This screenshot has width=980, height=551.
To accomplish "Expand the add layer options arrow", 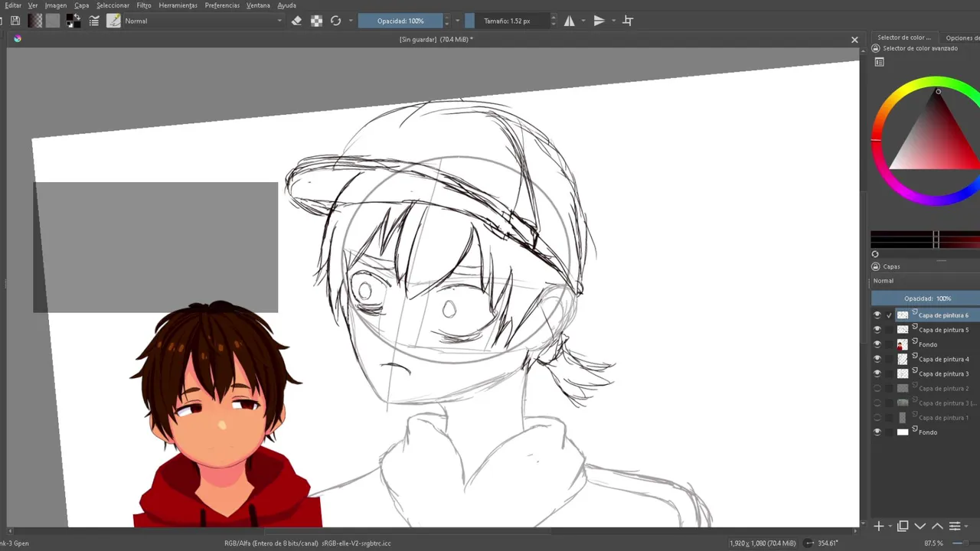I will click(x=889, y=527).
